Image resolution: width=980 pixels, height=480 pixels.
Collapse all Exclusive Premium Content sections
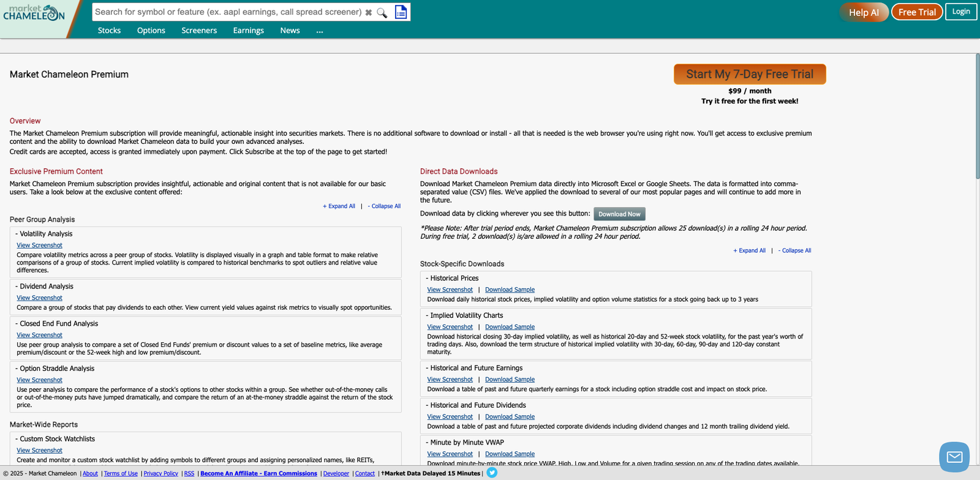[x=385, y=206]
